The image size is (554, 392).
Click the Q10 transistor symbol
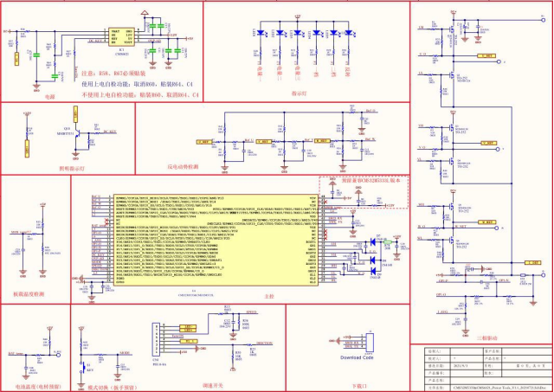[78, 134]
